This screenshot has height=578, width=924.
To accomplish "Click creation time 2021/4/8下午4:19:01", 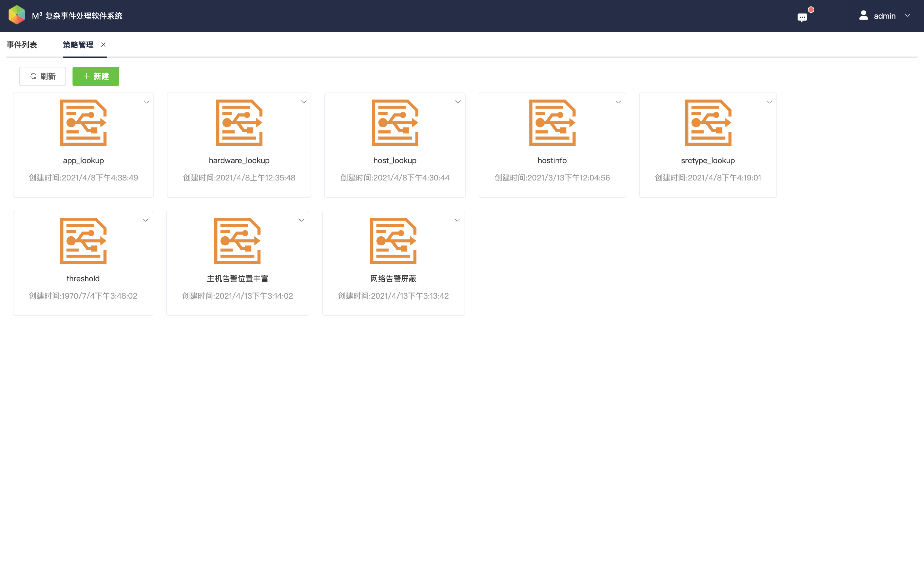I will (708, 178).
